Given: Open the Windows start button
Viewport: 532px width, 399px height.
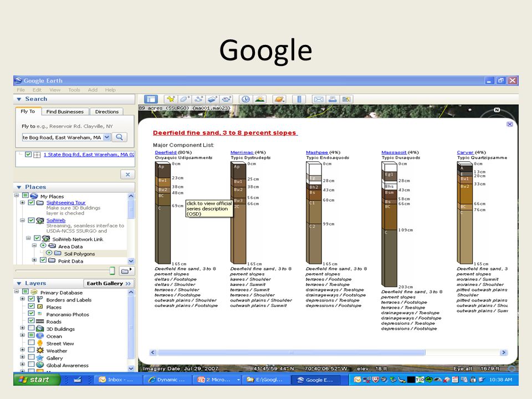Looking at the screenshot, I should click(37, 380).
